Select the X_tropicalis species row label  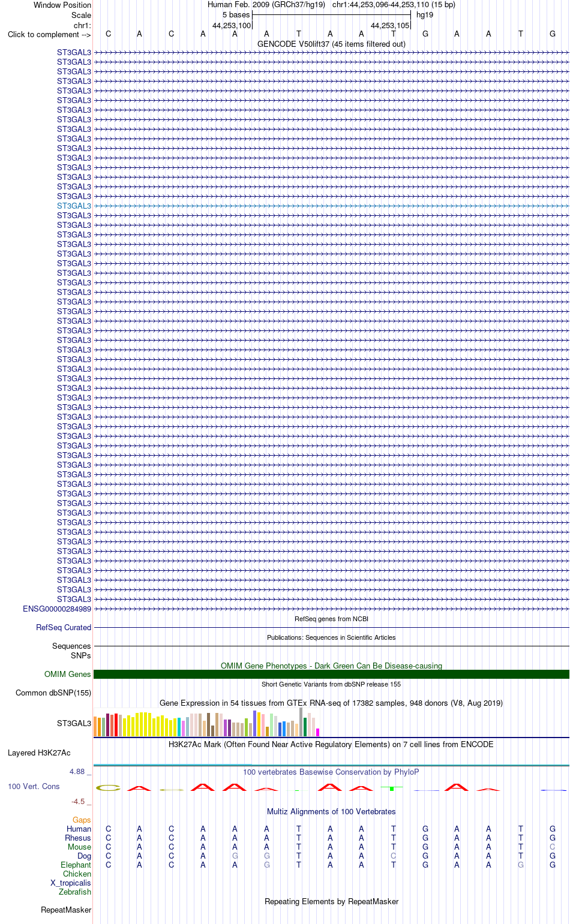coord(71,883)
